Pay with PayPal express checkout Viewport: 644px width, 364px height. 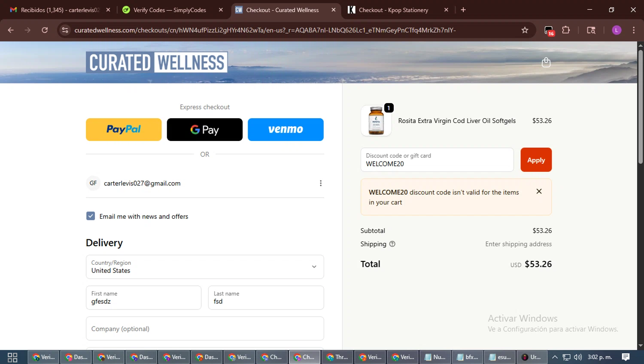[124, 129]
